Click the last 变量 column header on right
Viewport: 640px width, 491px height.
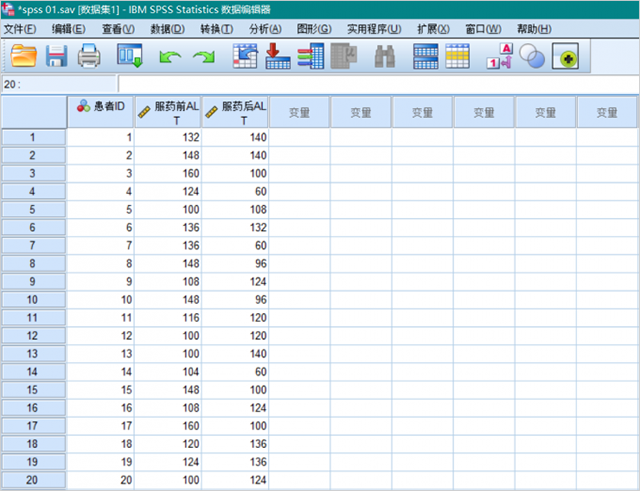[607, 112]
